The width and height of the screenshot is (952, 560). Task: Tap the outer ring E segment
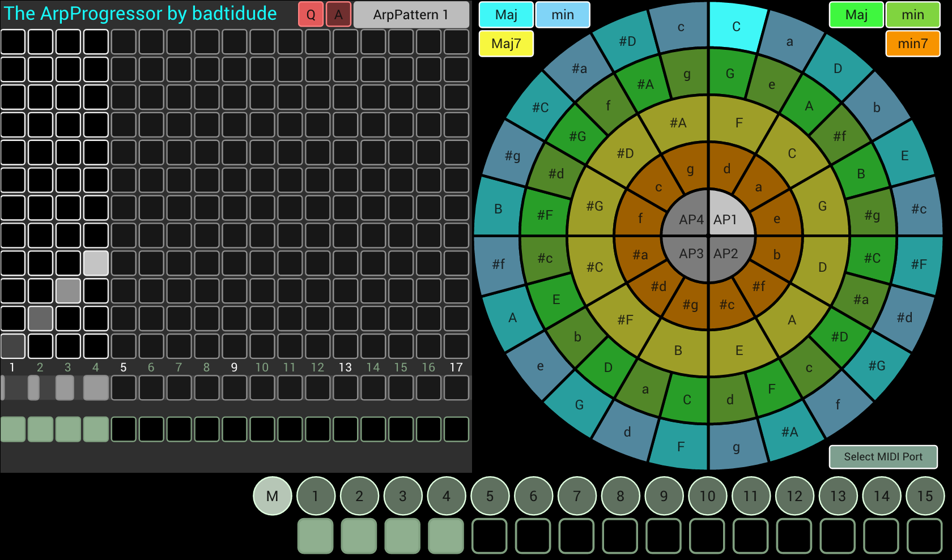pyautogui.click(x=904, y=156)
